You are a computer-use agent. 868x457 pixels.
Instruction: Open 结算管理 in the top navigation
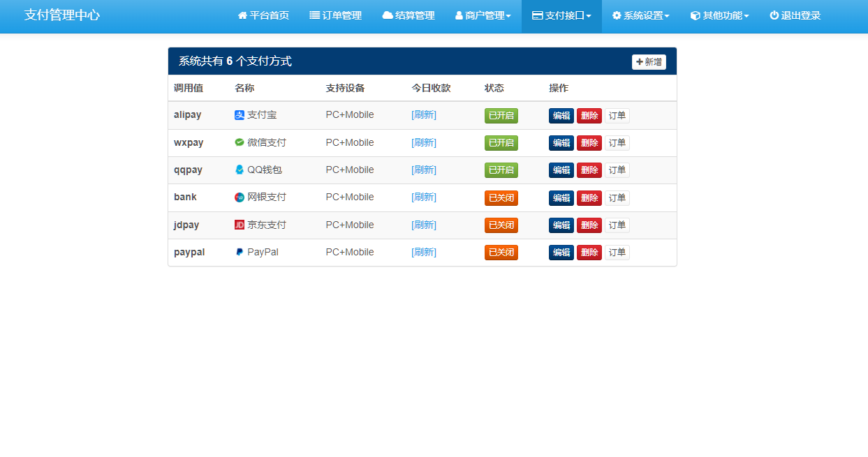click(x=409, y=15)
